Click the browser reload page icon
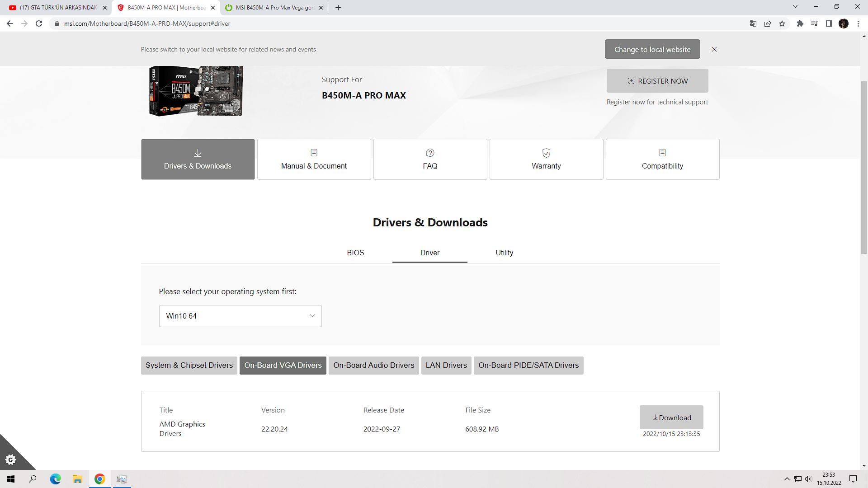Viewport: 868px width, 488px height. click(39, 23)
